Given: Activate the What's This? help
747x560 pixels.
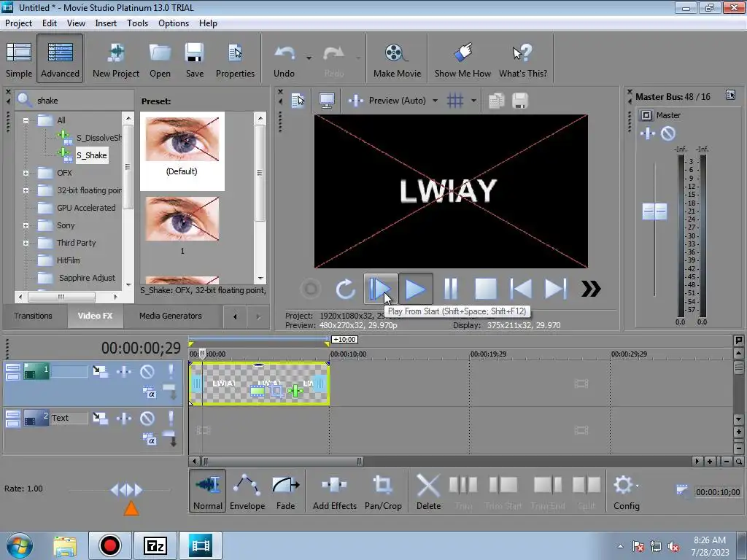Looking at the screenshot, I should pos(522,60).
